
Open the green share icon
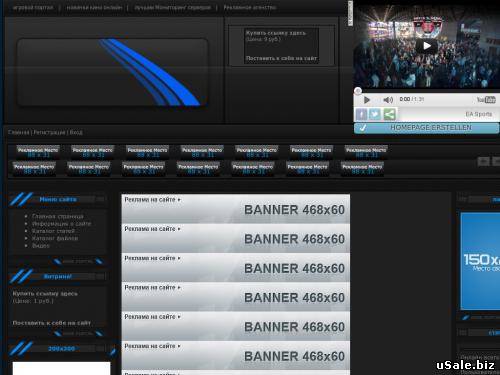coord(389,114)
